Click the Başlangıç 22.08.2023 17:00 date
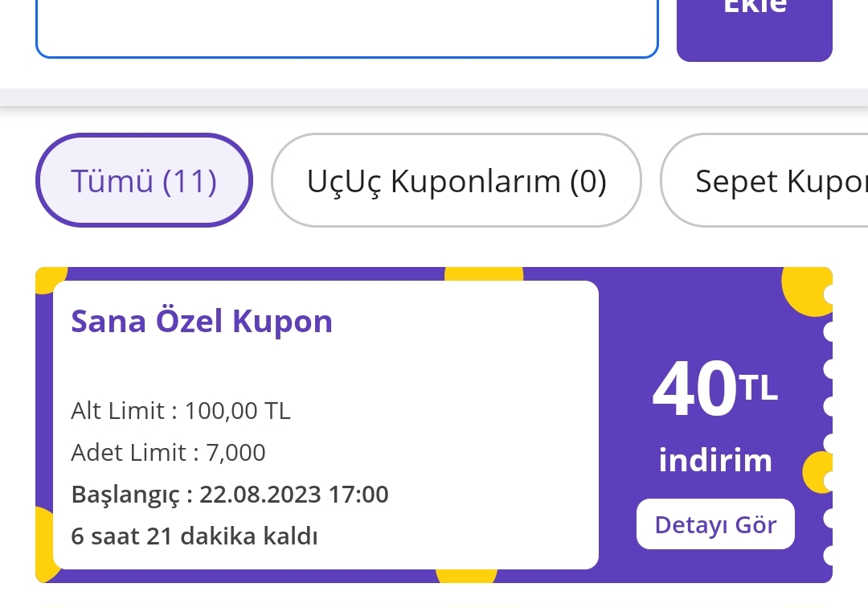 click(x=230, y=494)
